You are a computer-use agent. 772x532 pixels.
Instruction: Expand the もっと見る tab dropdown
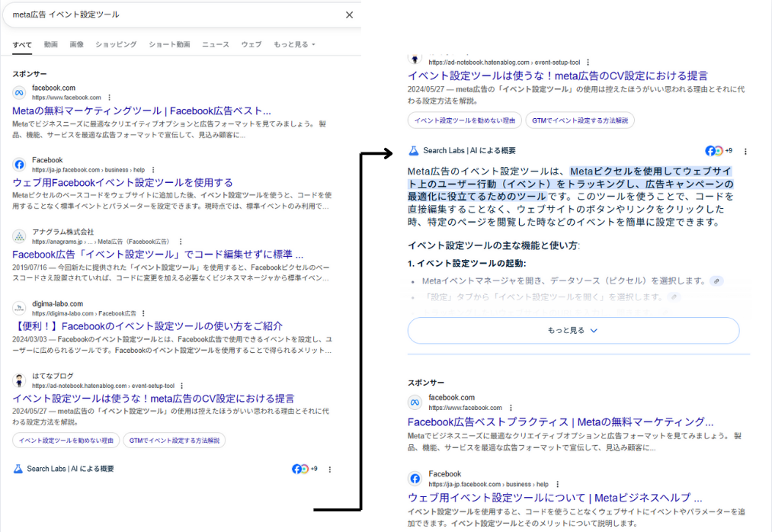click(294, 44)
